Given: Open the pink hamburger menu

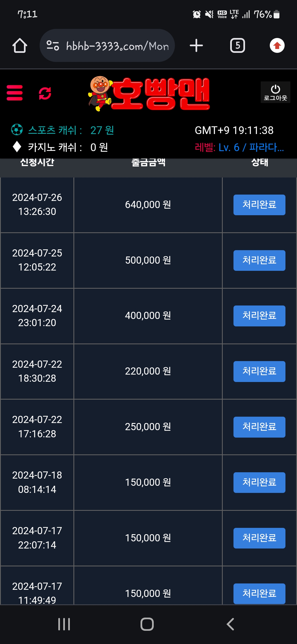Looking at the screenshot, I should coord(15,93).
